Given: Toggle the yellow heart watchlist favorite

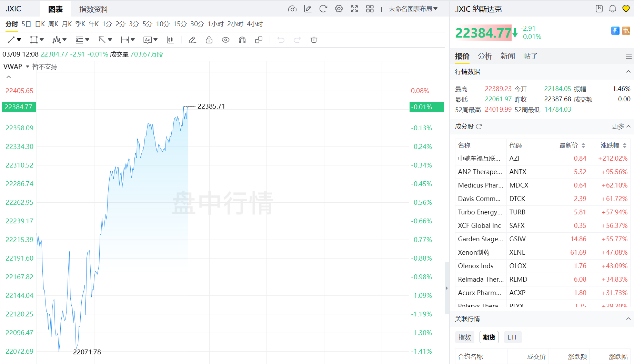Looking at the screenshot, I should [626, 9].
